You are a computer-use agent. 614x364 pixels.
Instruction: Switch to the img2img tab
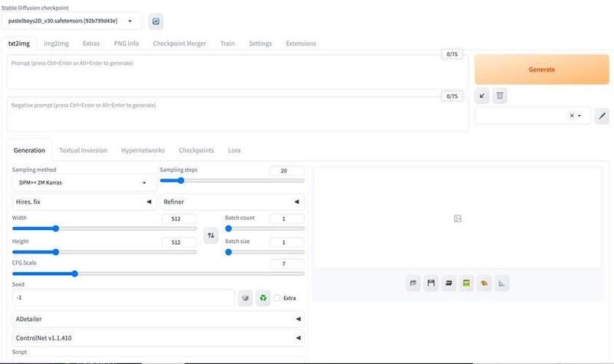tap(56, 44)
